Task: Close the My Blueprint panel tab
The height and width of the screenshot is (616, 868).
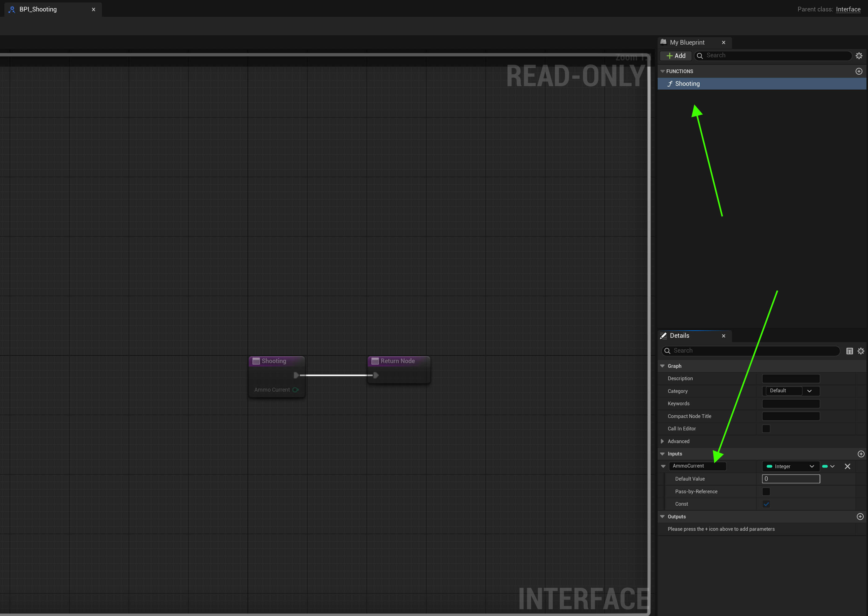Action: pos(724,42)
